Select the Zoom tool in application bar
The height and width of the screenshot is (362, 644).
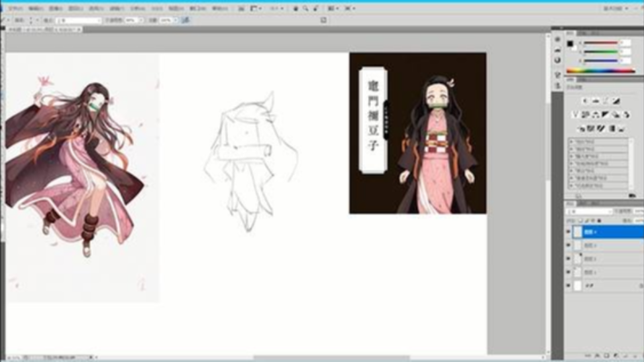click(x=306, y=8)
